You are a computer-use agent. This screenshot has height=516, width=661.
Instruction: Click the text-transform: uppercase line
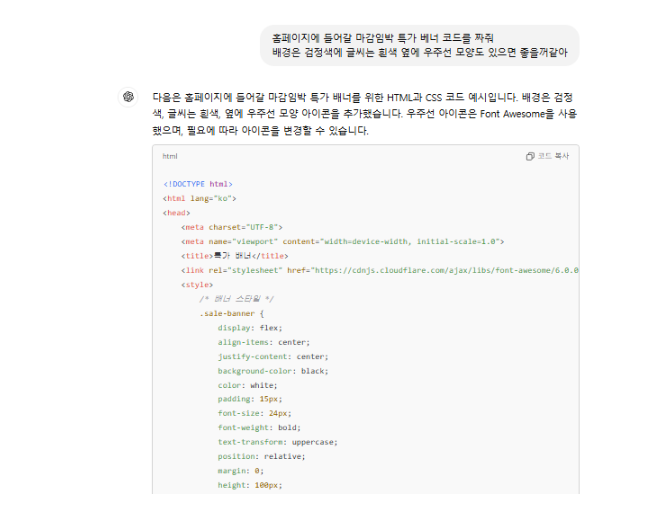[x=277, y=442]
